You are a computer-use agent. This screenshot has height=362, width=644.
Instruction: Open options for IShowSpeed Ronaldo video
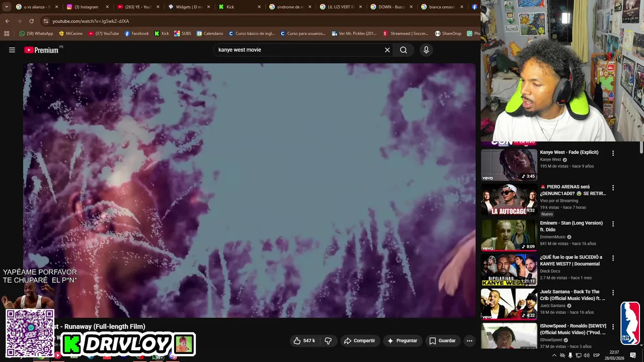[613, 327]
